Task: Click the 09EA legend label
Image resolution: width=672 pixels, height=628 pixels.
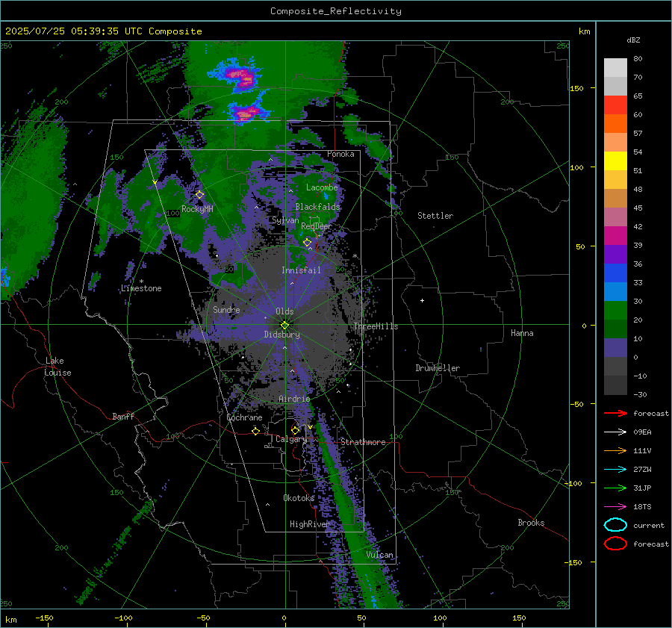Action: click(x=642, y=432)
